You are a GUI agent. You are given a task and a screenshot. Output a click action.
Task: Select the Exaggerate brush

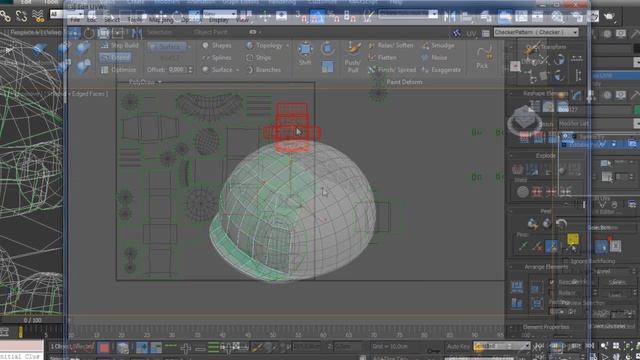pyautogui.click(x=441, y=70)
